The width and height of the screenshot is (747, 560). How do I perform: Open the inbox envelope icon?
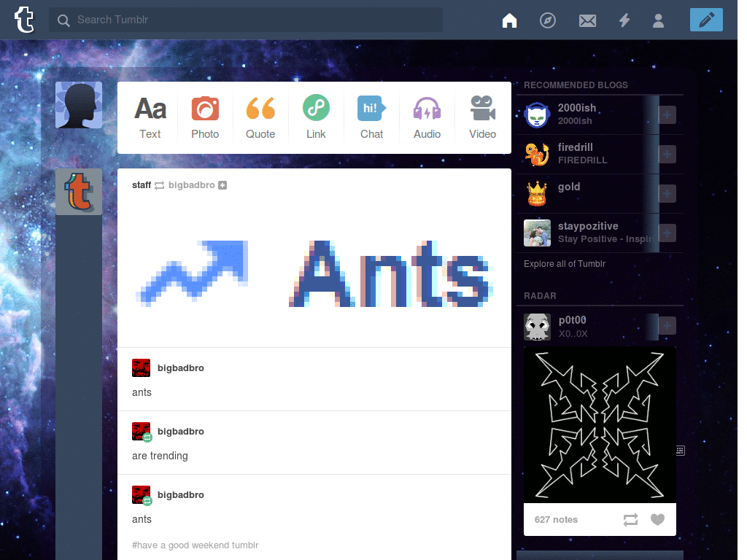point(587,20)
